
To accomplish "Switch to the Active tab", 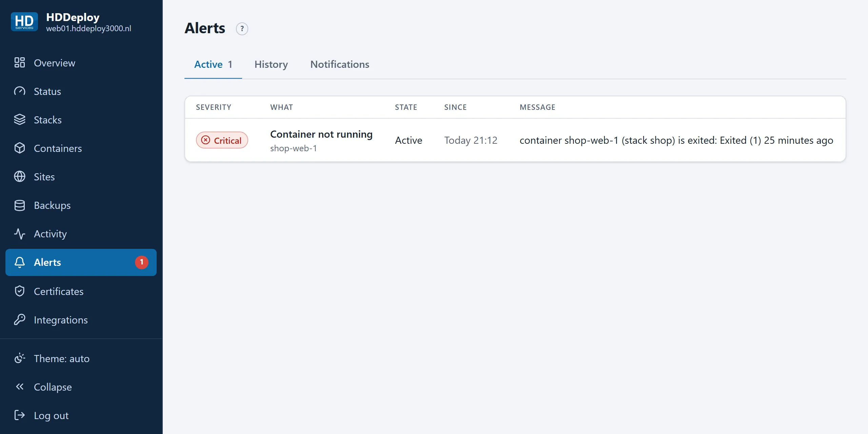I will [x=213, y=64].
